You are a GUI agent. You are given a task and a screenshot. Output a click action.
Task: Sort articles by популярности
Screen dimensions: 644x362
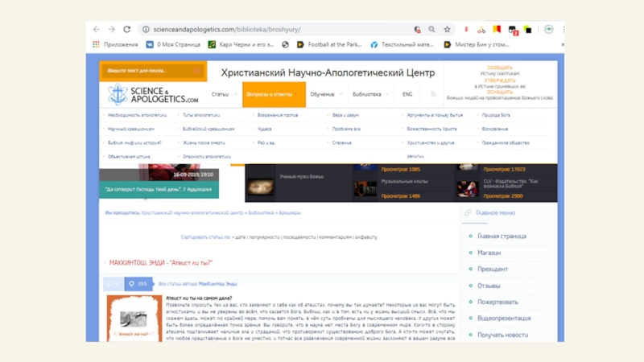(264, 237)
